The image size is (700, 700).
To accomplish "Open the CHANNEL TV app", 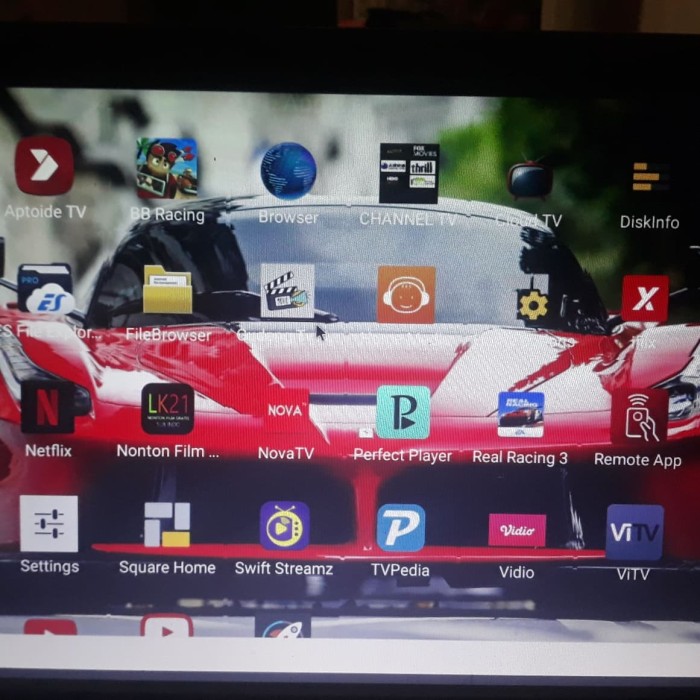I will pyautogui.click(x=409, y=173).
